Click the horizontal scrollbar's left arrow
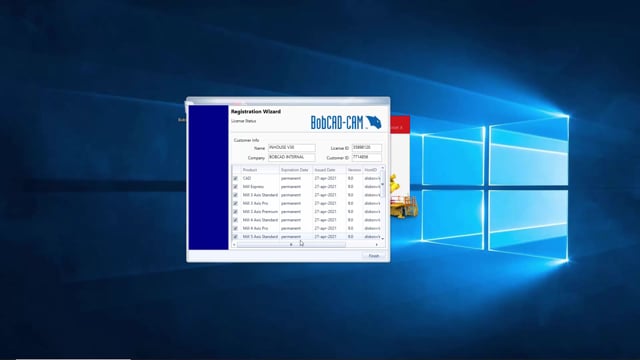The height and width of the screenshot is (360, 640). pos(234,244)
